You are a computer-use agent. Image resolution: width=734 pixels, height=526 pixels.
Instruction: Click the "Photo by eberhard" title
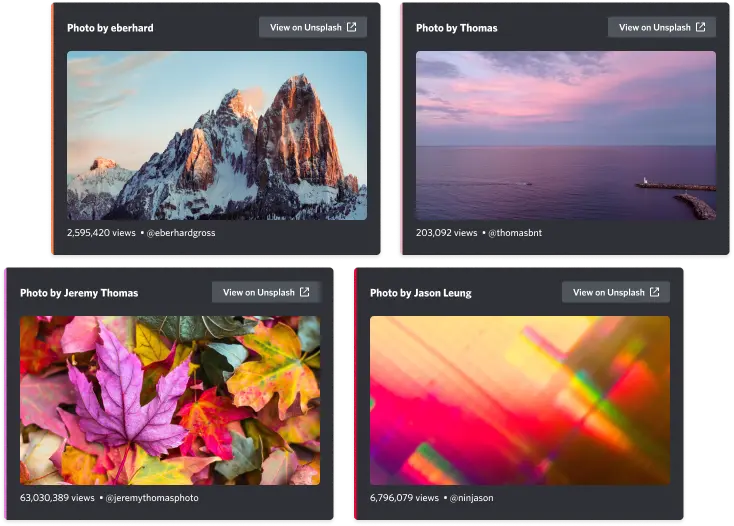[x=110, y=28]
